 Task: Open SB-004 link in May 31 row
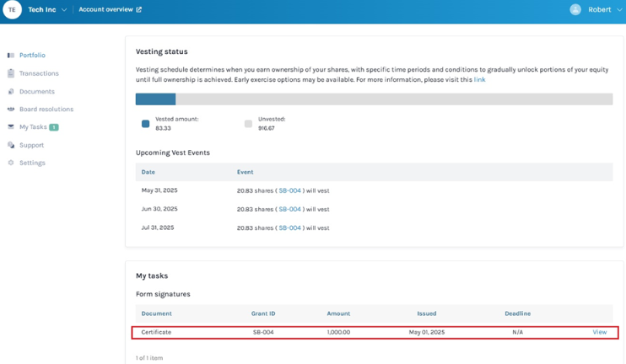pos(290,190)
